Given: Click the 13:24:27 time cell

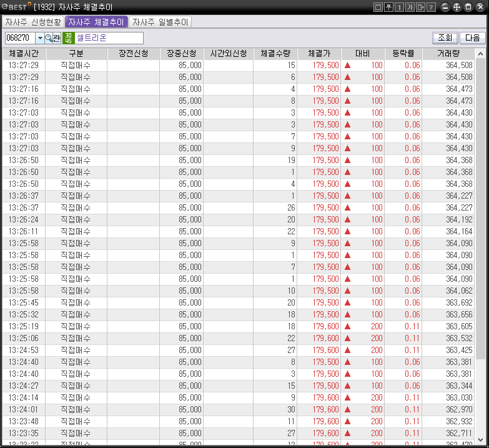Looking at the screenshot, I should [24, 386].
